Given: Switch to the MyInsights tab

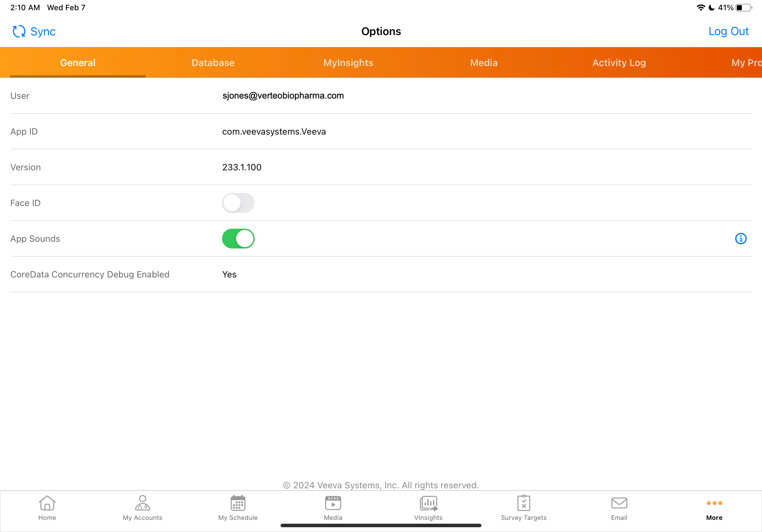Looking at the screenshot, I should [348, 63].
